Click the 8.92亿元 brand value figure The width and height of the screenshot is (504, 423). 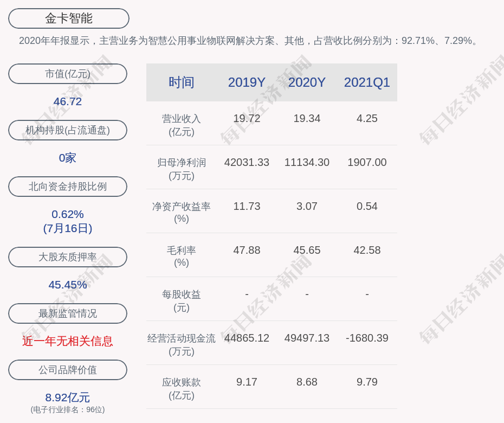click(x=67, y=397)
